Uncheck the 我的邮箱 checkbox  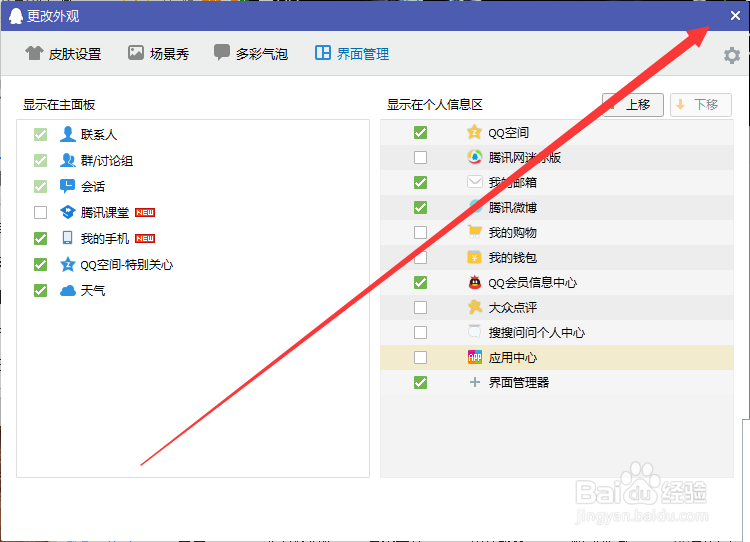(420, 182)
